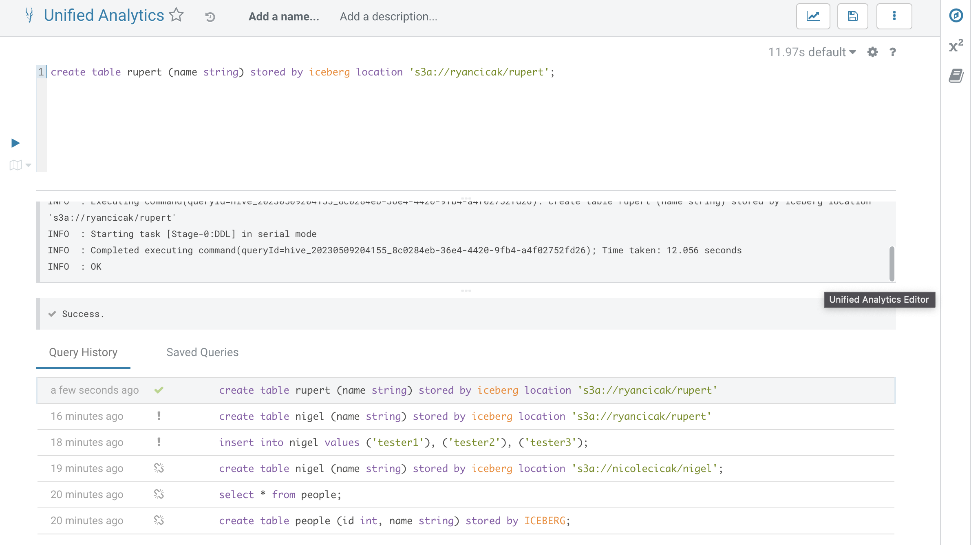This screenshot has height=545, width=980.
Task: Select the create table nigel history entry
Action: click(465, 416)
